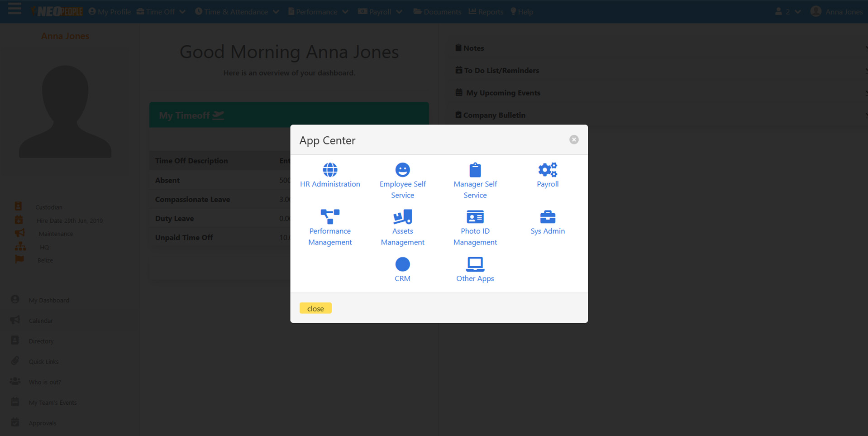Image resolution: width=868 pixels, height=436 pixels.
Task: Open Manager Self Service clipboard icon
Action: 475,170
